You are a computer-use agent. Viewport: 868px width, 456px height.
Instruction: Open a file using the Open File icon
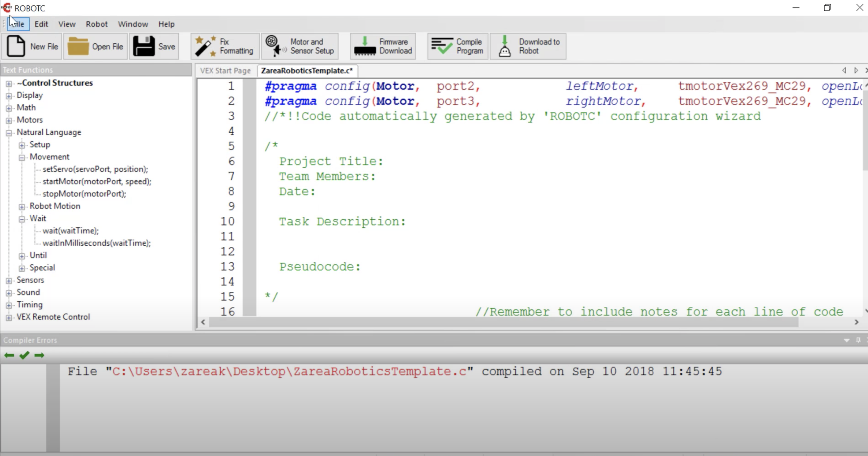tap(95, 46)
